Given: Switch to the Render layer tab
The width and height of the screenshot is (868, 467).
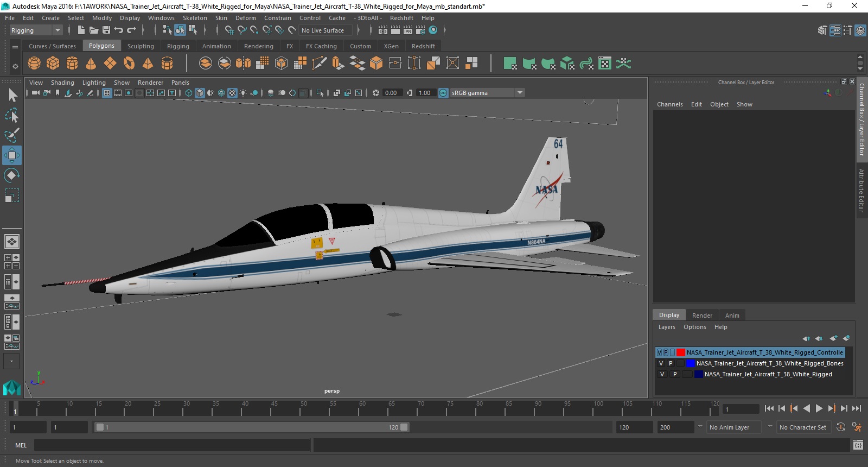Looking at the screenshot, I should coord(702,315).
